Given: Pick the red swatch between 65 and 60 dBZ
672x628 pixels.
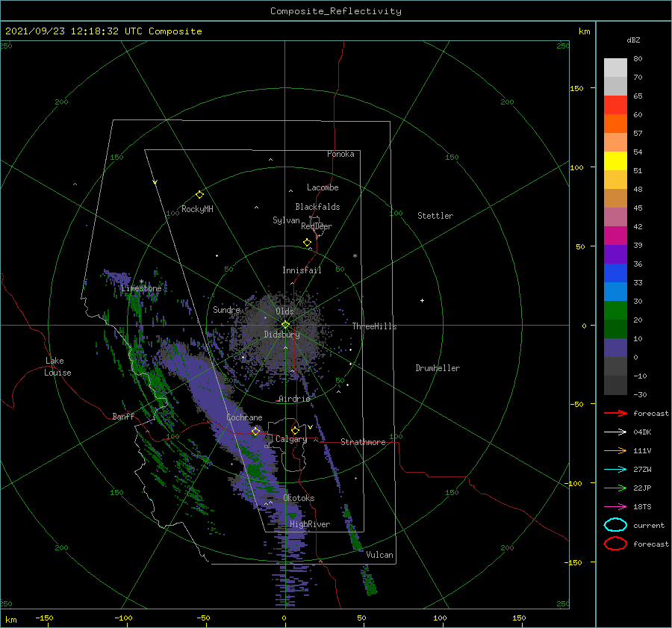Looking at the screenshot, I should (615, 105).
